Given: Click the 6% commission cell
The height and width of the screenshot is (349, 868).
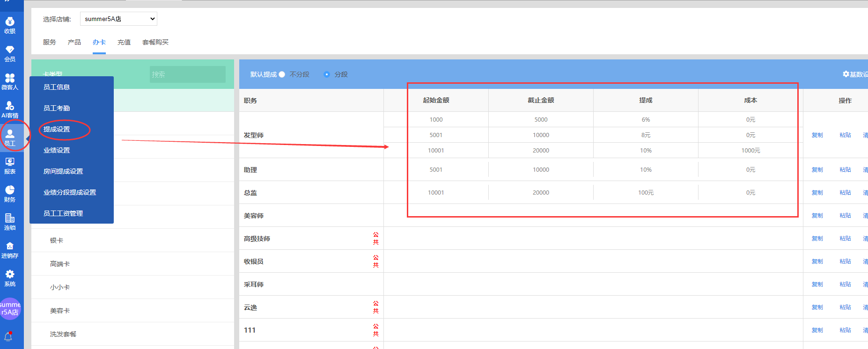Looking at the screenshot, I should [646, 120].
